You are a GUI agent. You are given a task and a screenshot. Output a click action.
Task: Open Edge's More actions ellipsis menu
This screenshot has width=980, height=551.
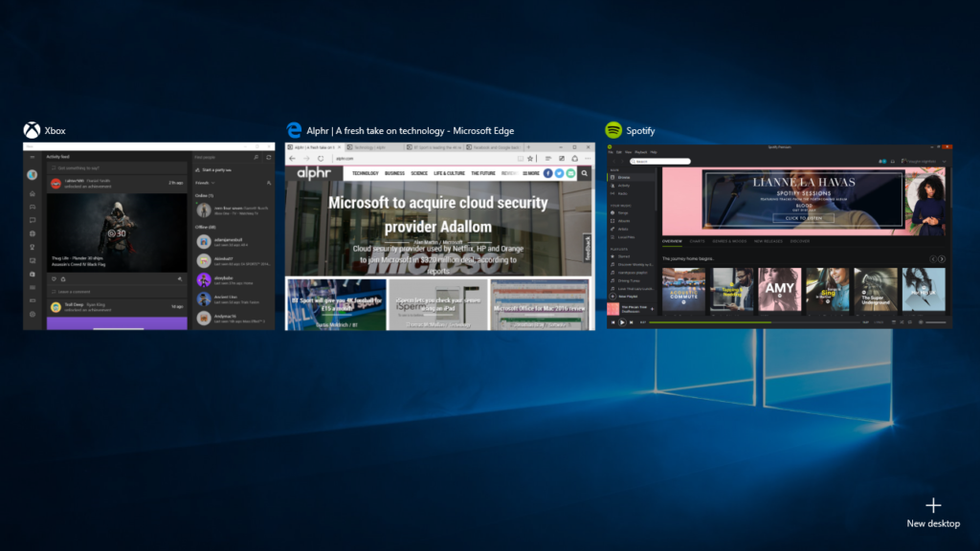pos(588,158)
